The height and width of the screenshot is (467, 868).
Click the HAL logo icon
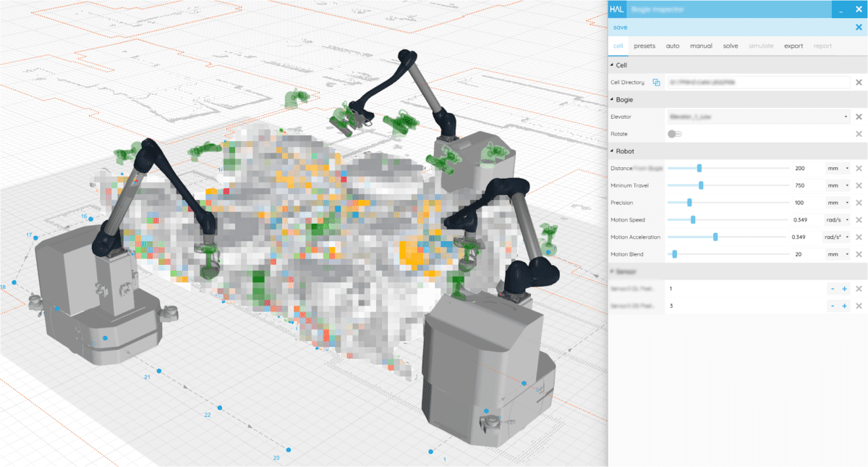[x=616, y=9]
